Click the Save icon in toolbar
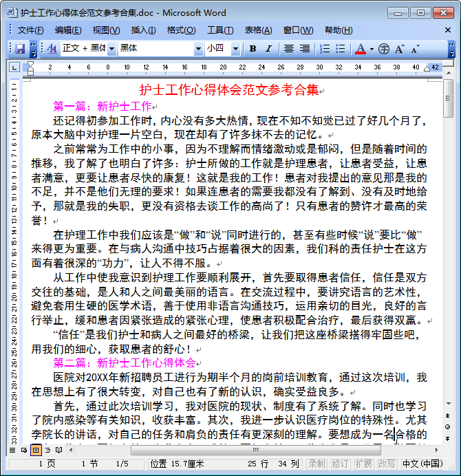Image resolution: width=461 pixels, height=476 pixels. tap(20, 49)
